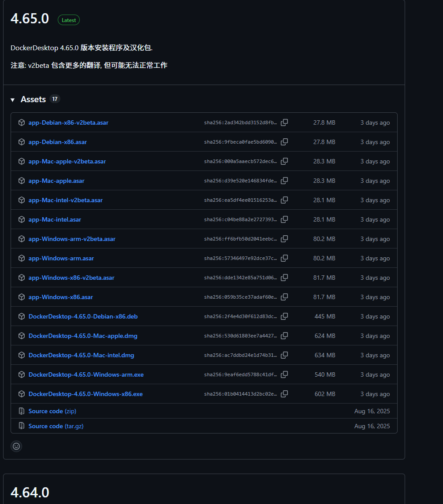Copy SHA256 hash for DockerDesktop-4.65.0-Mac-intel.dmg
Viewport: 443px width, 504px height.
pyautogui.click(x=284, y=355)
